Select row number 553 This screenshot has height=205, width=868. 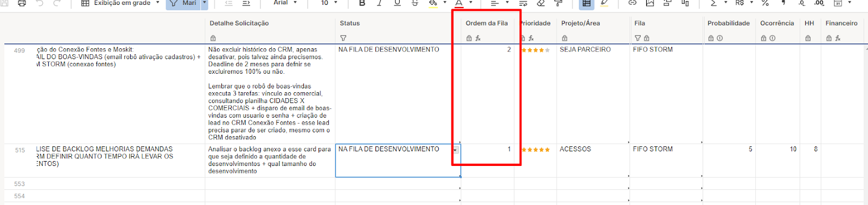coord(20,184)
